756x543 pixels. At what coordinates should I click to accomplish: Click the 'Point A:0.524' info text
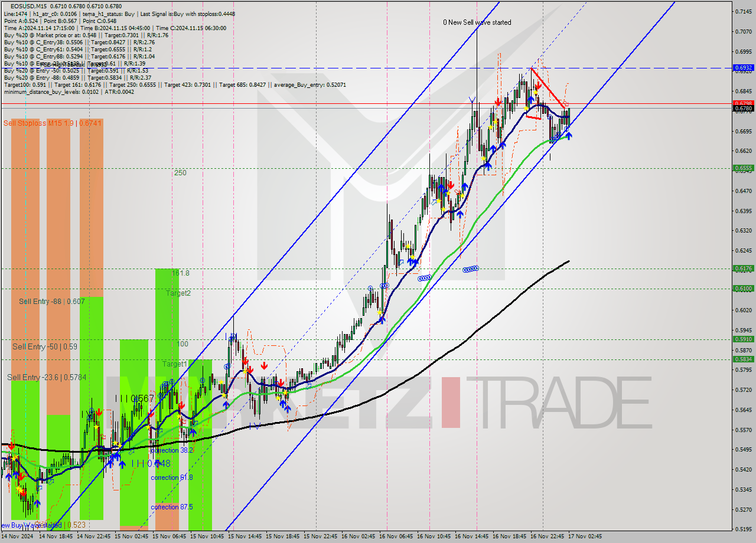point(20,21)
